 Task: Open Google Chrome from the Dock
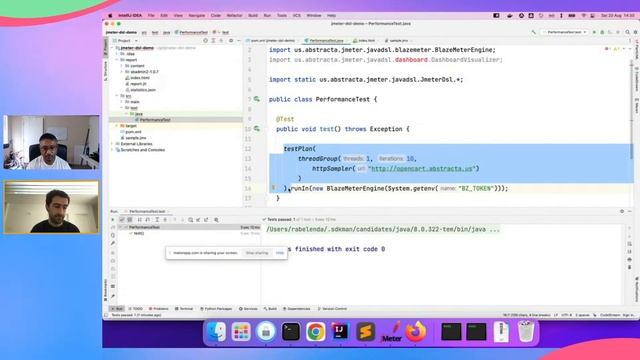316,331
